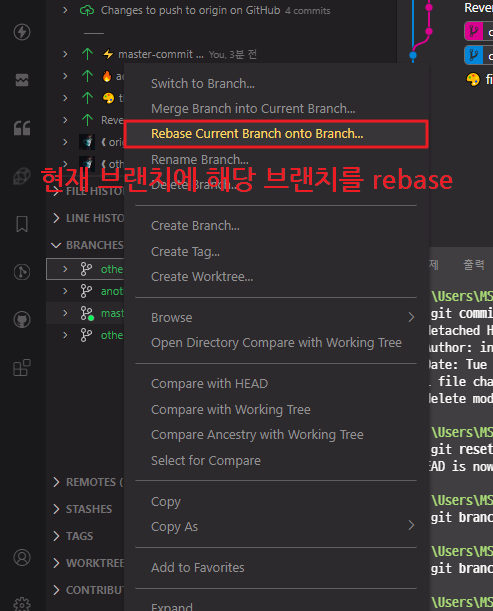The height and width of the screenshot is (611, 493).
Task: Open the bookmark icon view in activity bar
Action: pos(22,224)
